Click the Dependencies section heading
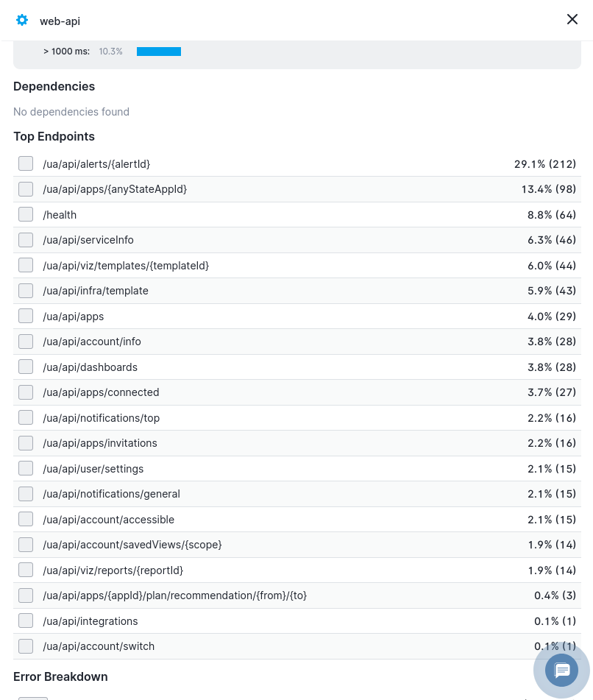 coord(54,86)
